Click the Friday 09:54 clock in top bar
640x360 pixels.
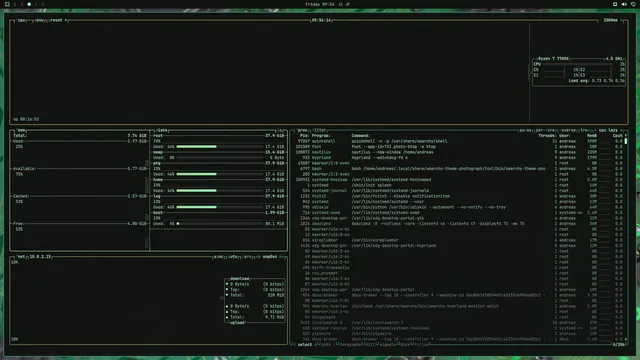320,4
